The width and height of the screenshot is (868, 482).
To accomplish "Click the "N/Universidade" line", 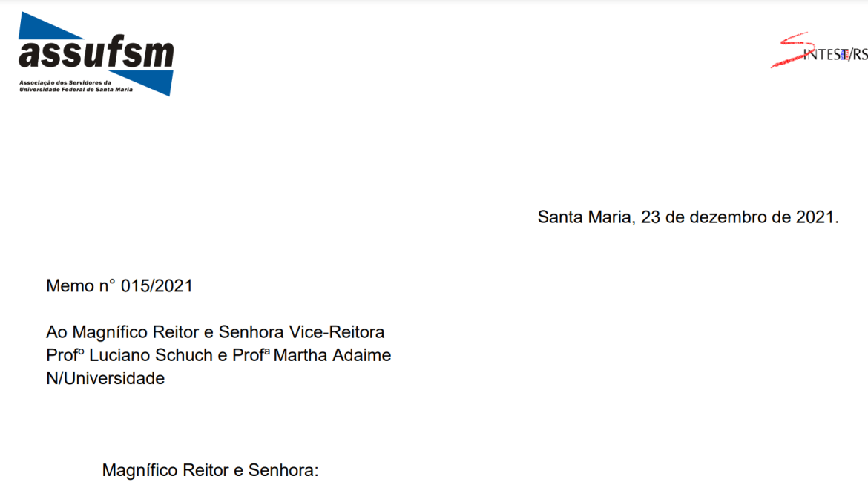I will click(x=105, y=378).
